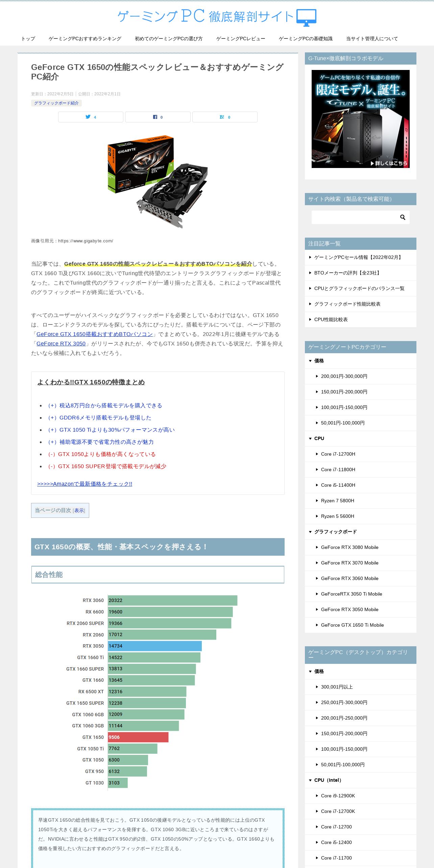Share article via Twitter bird button
The image size is (434, 868).
[91, 117]
